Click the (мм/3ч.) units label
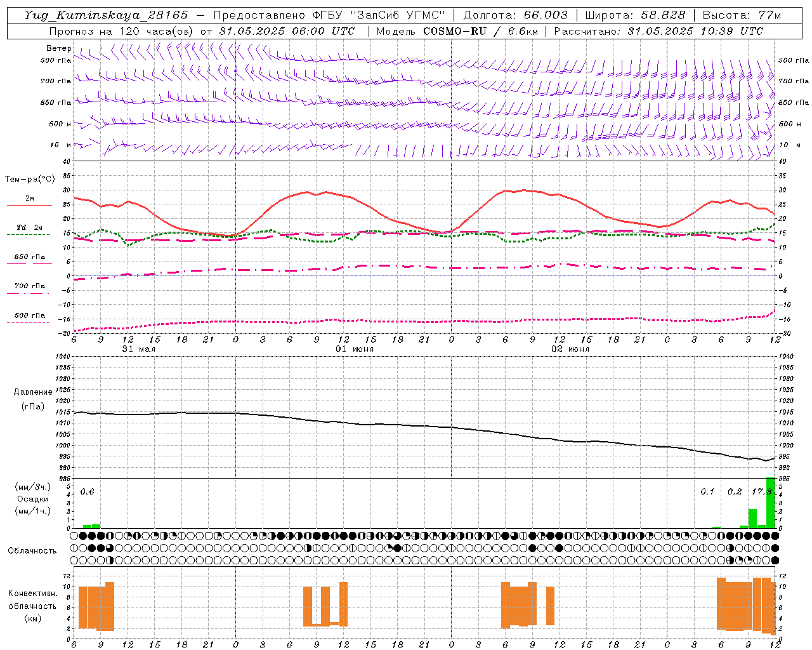 pos(32,487)
